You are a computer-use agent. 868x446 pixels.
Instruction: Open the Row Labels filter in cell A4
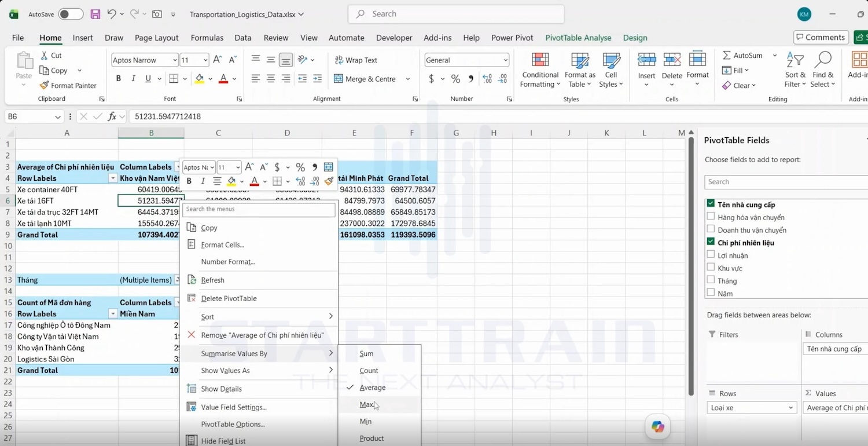113,178
